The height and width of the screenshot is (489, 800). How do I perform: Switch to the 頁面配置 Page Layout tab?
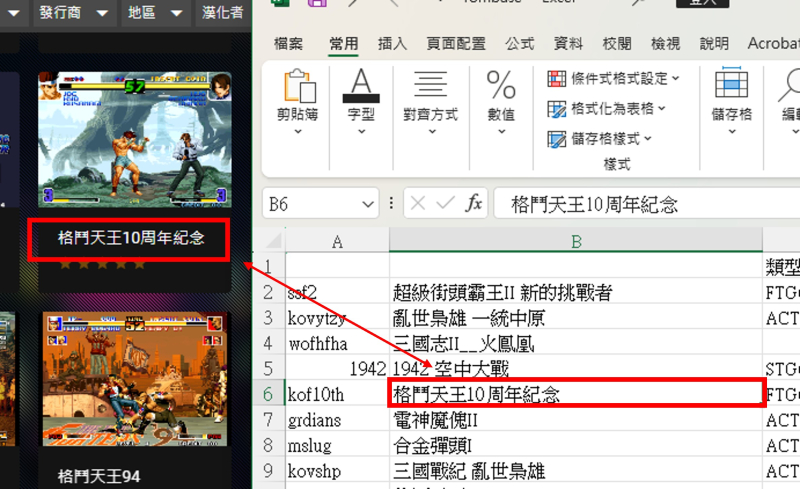456,44
